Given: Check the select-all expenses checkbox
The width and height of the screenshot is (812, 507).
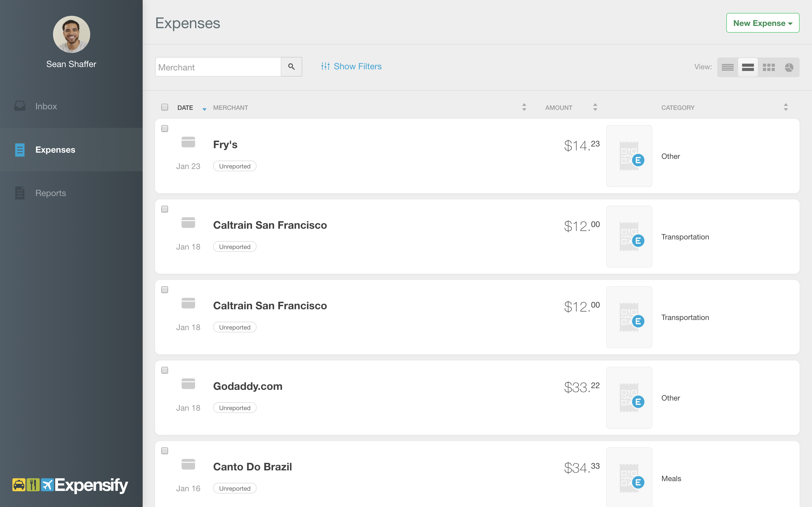Looking at the screenshot, I should tap(164, 107).
